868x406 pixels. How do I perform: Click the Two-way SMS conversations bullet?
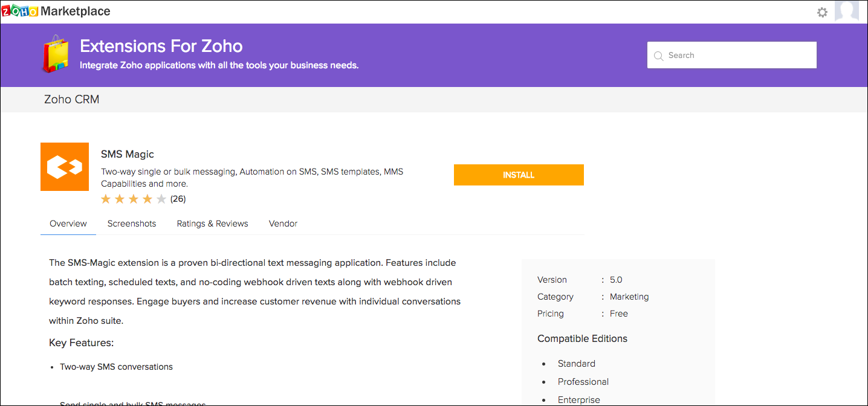pyautogui.click(x=116, y=367)
